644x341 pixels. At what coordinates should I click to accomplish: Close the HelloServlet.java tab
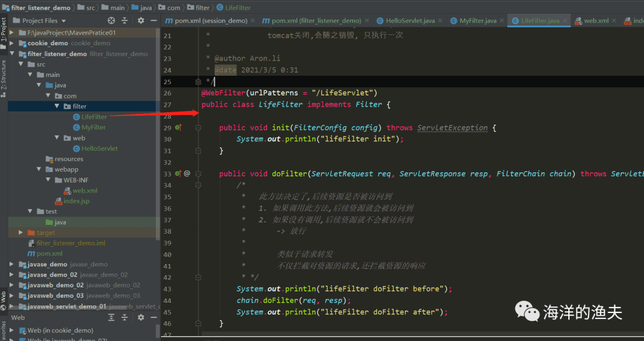tap(440, 20)
